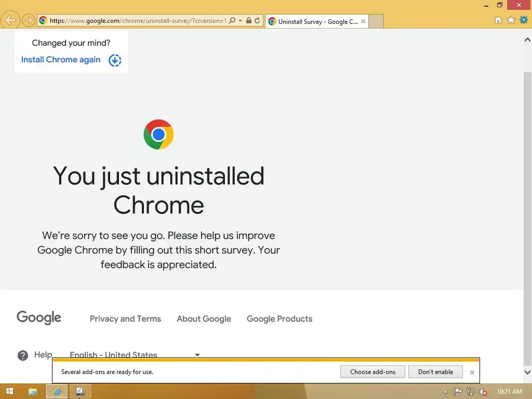Open Privacy and Terms link
532x399 pixels.
click(x=125, y=318)
